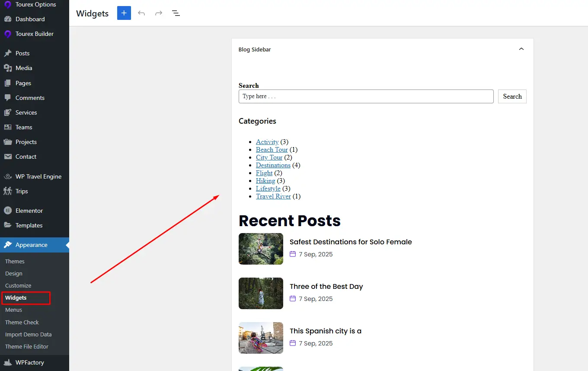Click the Projects folder icon
Viewport: 588px width, 371px height.
coord(7,142)
